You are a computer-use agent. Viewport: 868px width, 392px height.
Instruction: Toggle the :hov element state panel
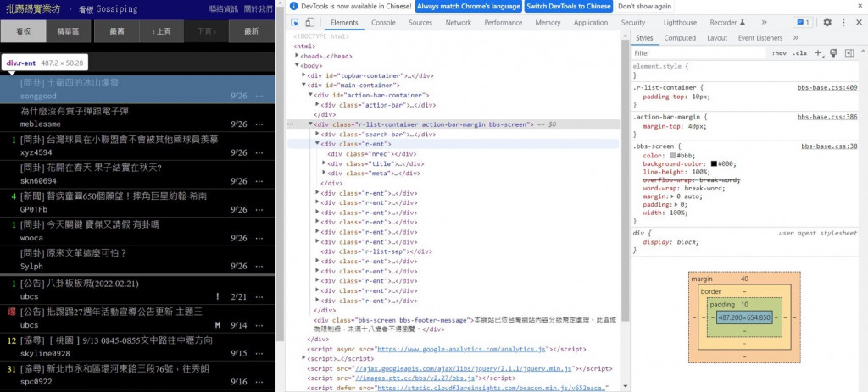pos(779,53)
